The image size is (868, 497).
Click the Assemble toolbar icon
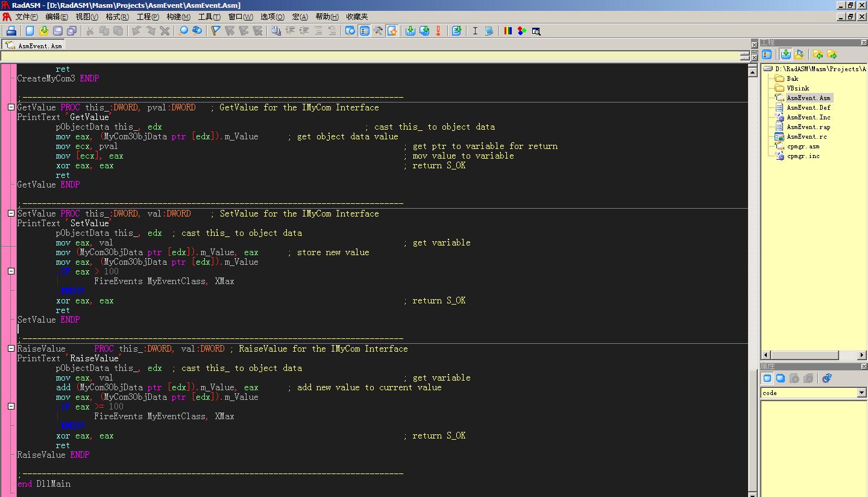[x=410, y=31]
